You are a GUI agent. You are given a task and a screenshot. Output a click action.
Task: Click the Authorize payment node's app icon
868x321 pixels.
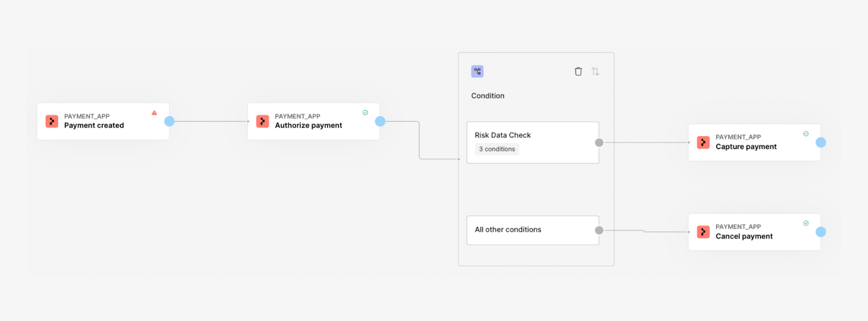[262, 121]
